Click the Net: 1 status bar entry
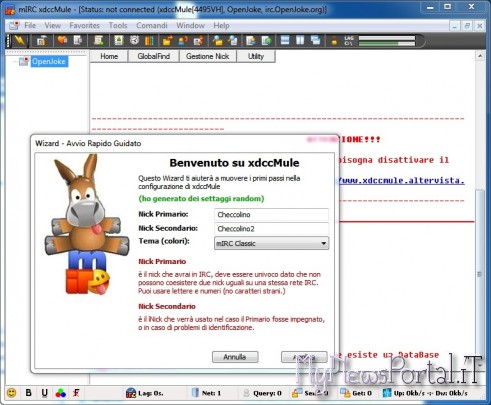 [x=207, y=393]
